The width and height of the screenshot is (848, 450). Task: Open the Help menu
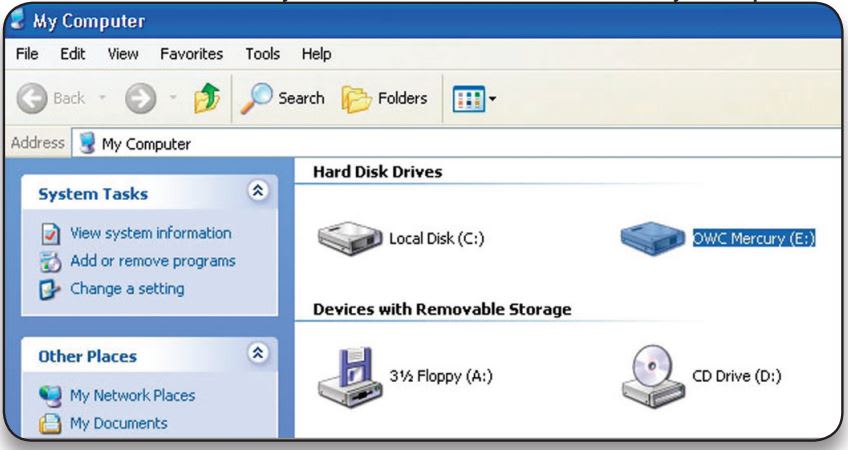coord(316,54)
